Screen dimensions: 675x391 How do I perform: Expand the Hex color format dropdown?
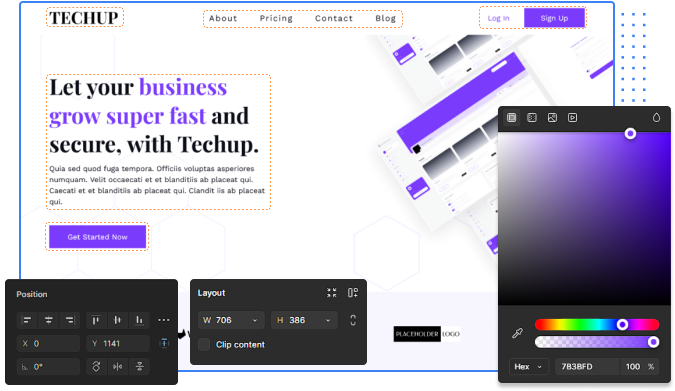(529, 366)
